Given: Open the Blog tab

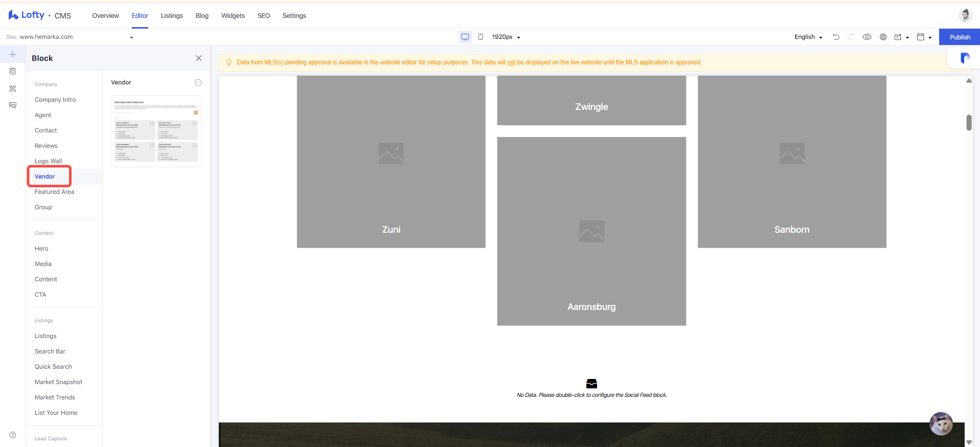Looking at the screenshot, I should [202, 16].
